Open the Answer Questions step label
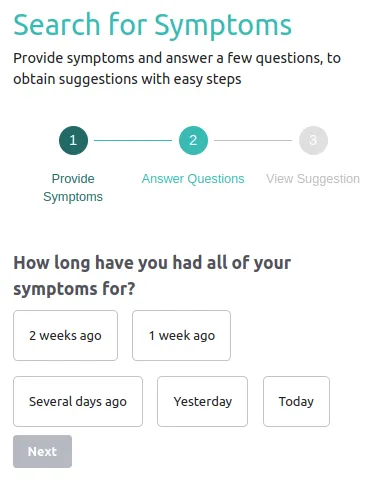 [x=193, y=179]
